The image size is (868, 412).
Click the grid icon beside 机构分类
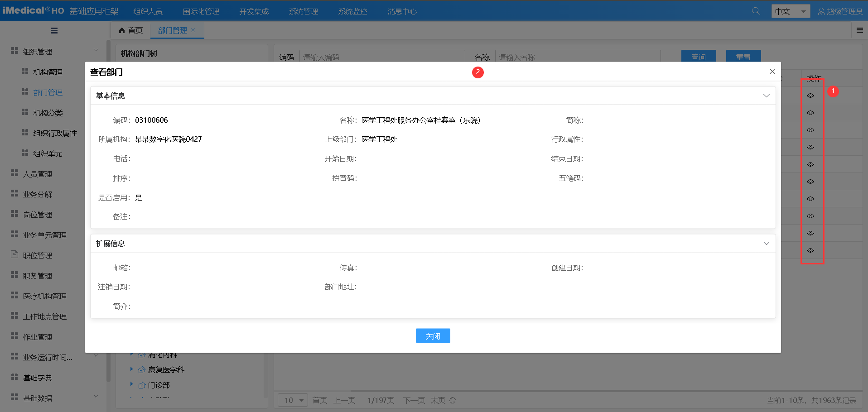pos(24,112)
